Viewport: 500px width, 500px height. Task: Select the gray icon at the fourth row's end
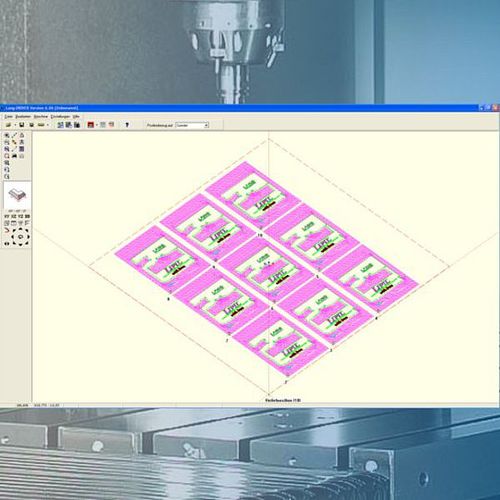22,156
